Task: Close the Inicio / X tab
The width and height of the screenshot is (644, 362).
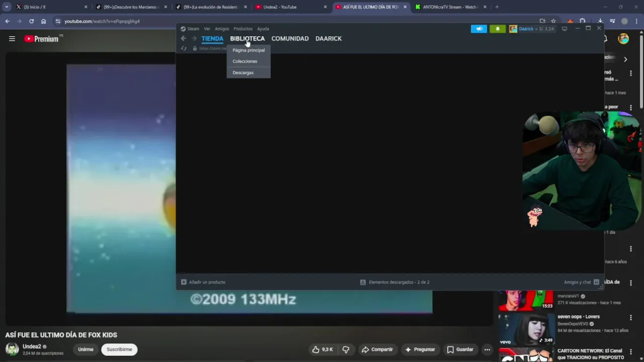Action: [x=86, y=7]
